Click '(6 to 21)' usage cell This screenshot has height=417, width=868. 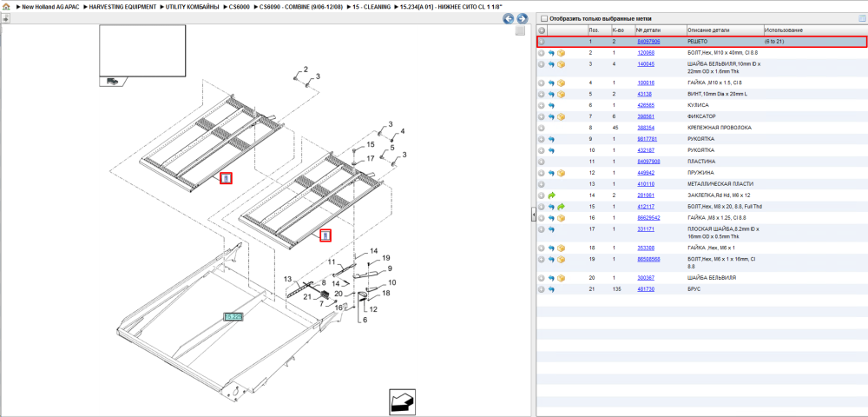tap(774, 42)
